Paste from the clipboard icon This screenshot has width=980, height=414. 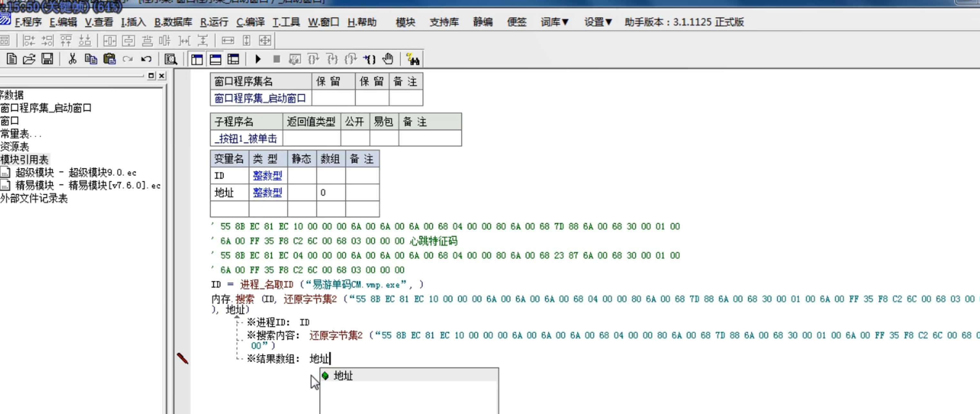109,59
